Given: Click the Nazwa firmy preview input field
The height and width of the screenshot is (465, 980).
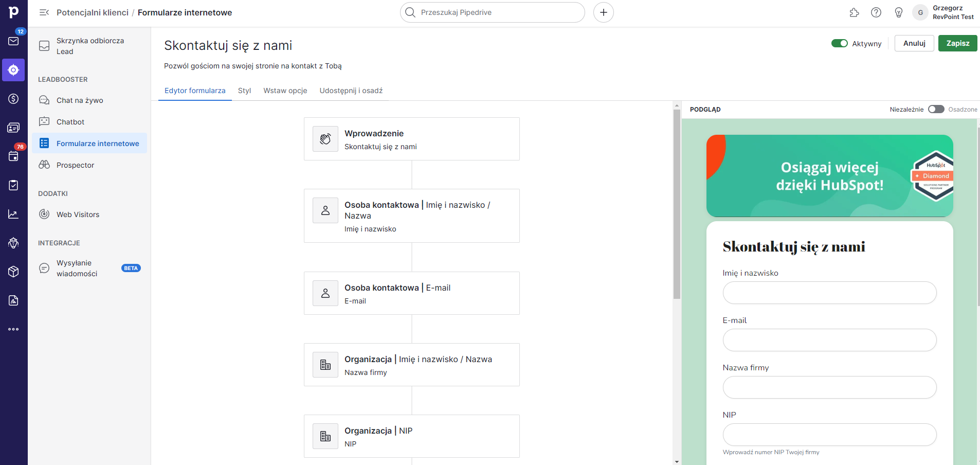Looking at the screenshot, I should (x=829, y=387).
